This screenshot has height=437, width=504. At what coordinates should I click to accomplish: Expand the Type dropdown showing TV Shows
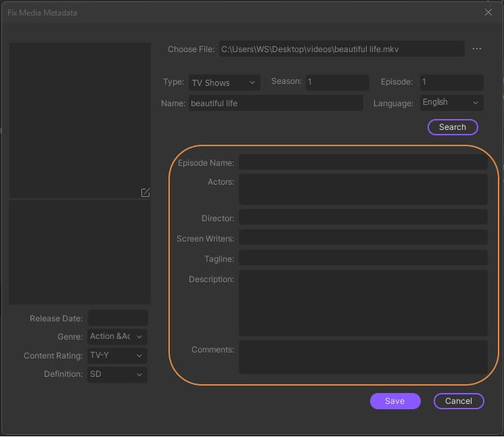point(224,83)
